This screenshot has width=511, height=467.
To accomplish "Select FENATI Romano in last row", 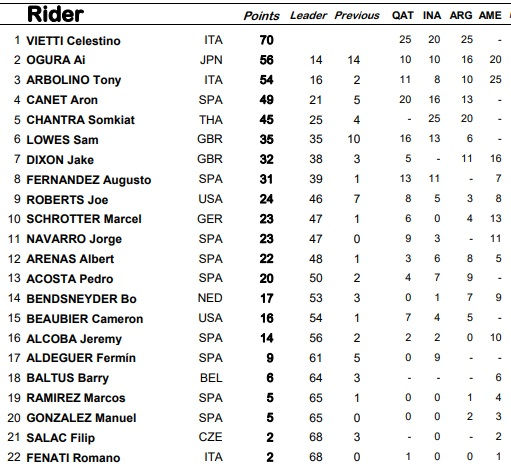I will [x=73, y=458].
